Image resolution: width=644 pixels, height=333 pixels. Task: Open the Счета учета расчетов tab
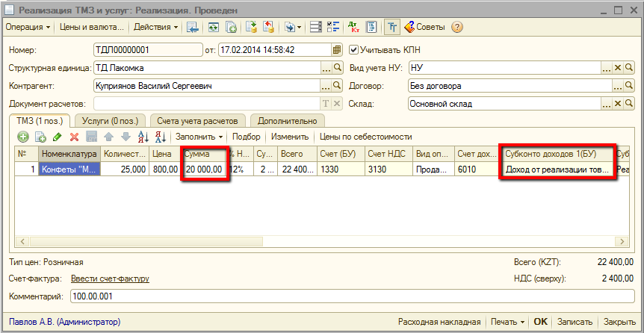[198, 121]
